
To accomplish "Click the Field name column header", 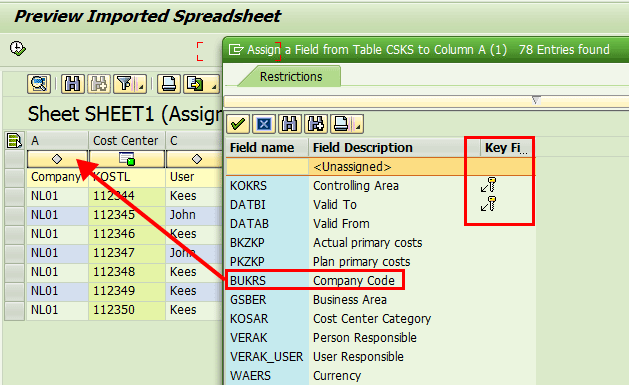I will (x=267, y=148).
